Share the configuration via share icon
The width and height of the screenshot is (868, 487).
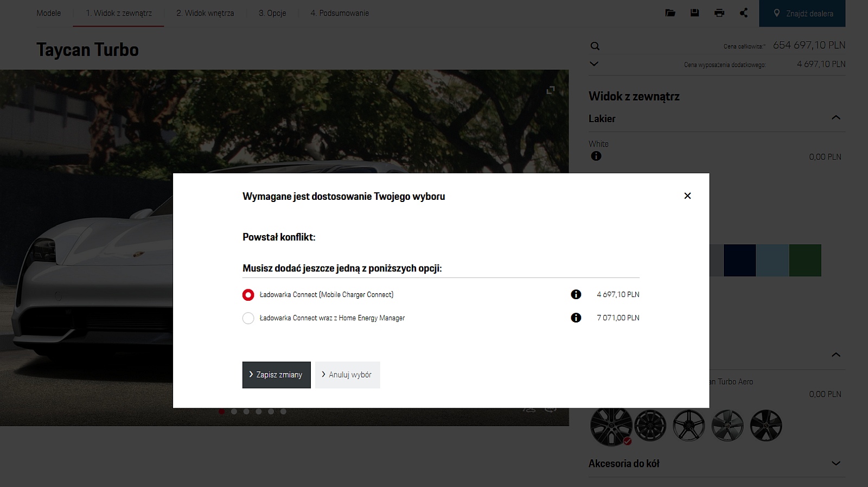744,12
